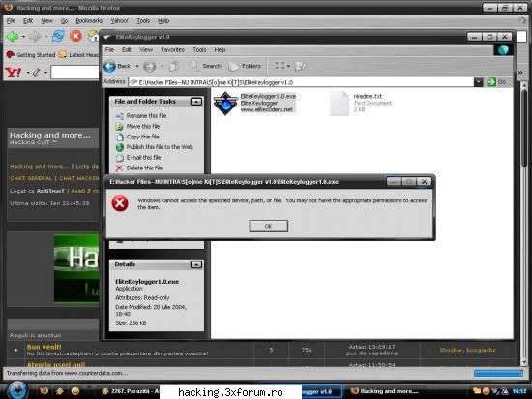The image size is (532, 399).
Task: Click Firefox Home icon
Action: click(93, 36)
